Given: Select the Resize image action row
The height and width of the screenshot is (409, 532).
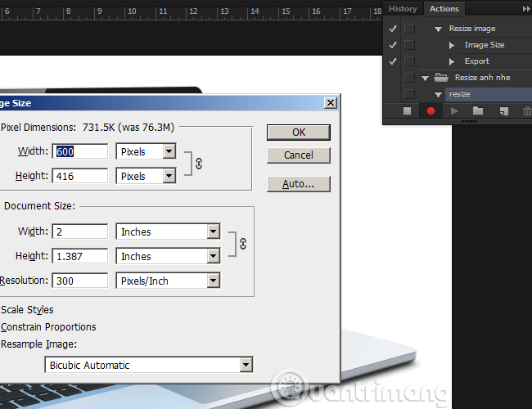Looking at the screenshot, I should 472,29.
